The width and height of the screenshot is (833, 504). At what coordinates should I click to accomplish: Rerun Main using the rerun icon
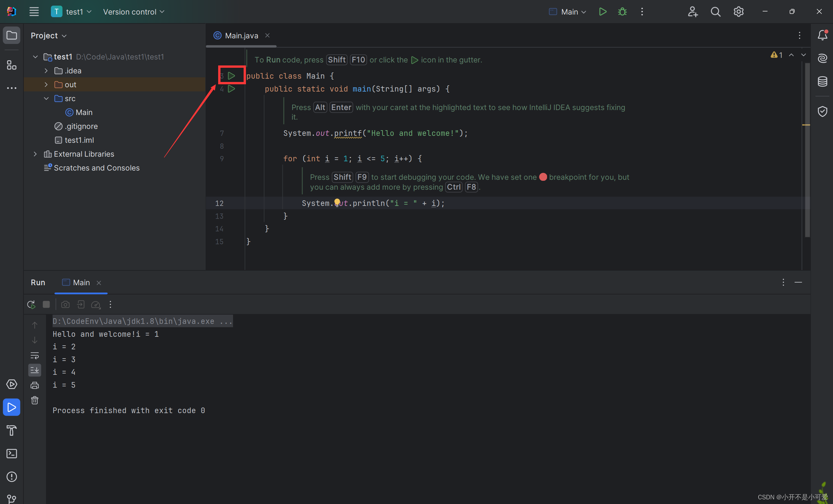click(x=31, y=305)
